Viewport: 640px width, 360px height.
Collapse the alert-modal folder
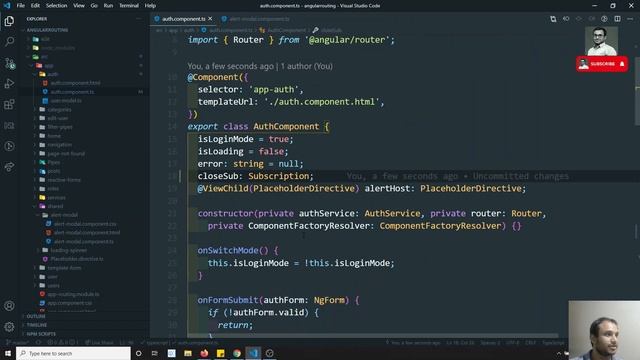click(x=64, y=215)
